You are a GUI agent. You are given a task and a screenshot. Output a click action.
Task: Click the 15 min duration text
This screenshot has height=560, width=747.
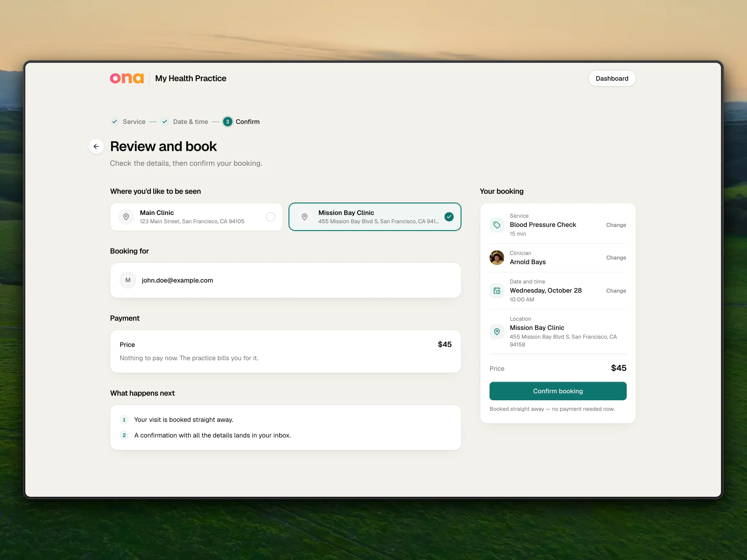(x=518, y=234)
